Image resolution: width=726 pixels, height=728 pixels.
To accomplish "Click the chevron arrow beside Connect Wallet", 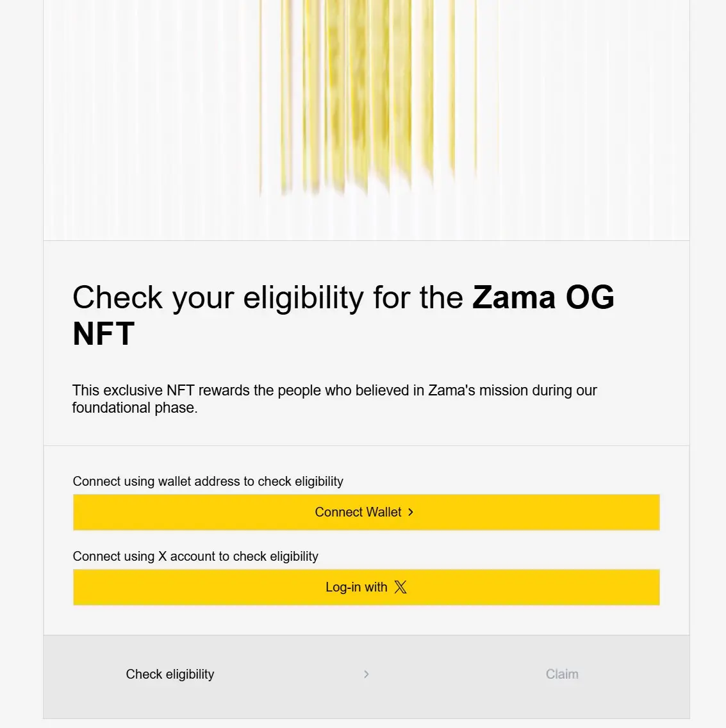I will (411, 512).
